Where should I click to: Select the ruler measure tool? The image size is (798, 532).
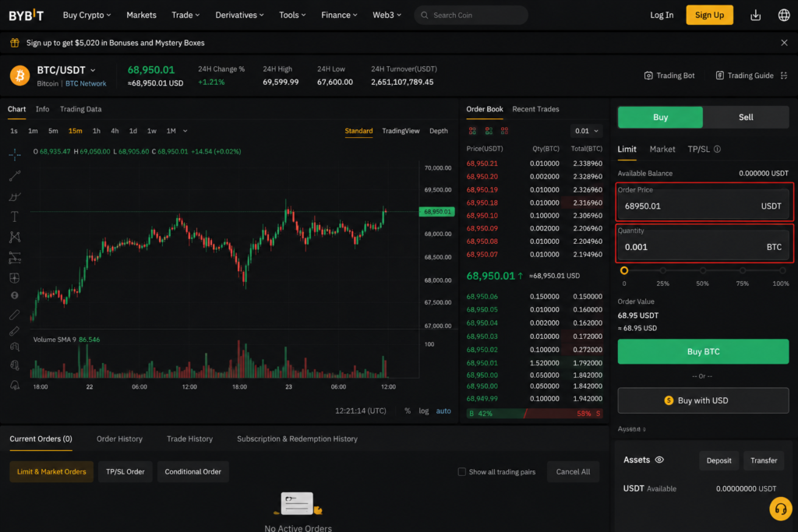point(14,315)
